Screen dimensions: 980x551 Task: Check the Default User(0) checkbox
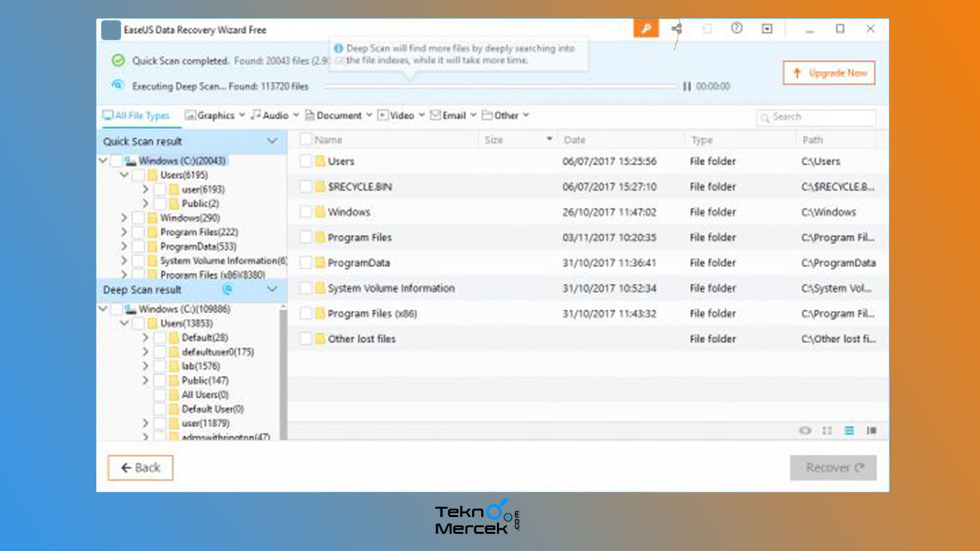click(159, 409)
